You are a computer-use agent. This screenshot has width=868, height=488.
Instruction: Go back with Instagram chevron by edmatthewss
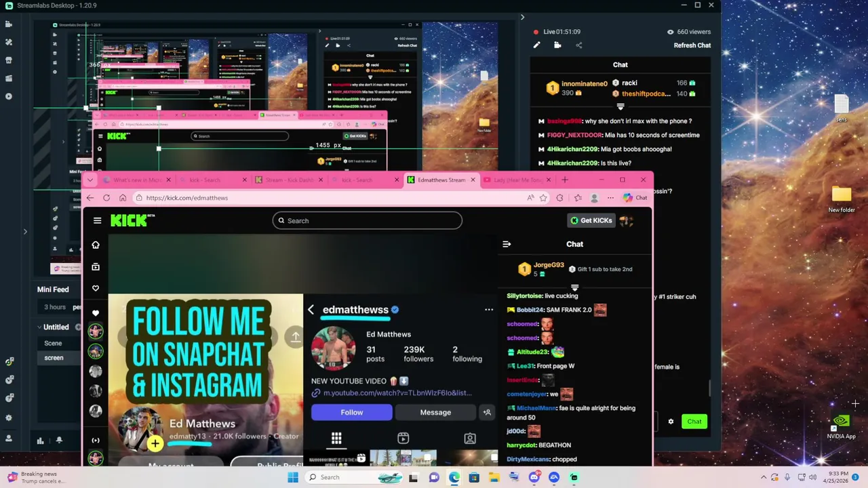(x=311, y=310)
